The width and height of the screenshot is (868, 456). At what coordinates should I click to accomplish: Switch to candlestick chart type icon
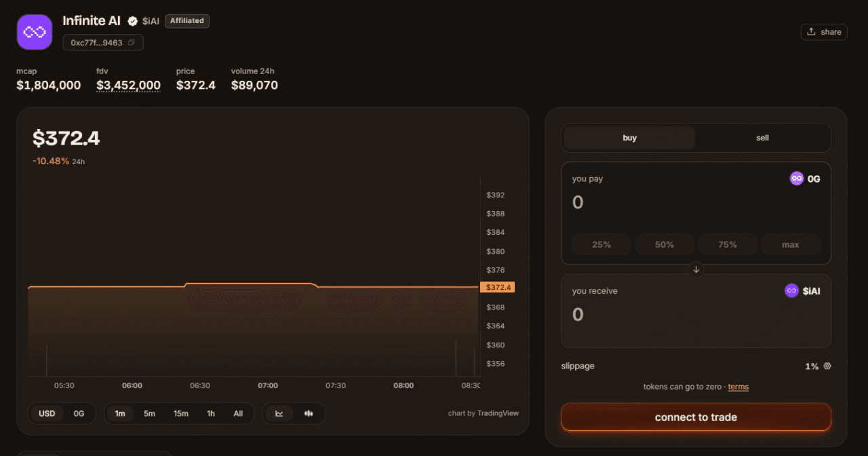[x=309, y=413]
